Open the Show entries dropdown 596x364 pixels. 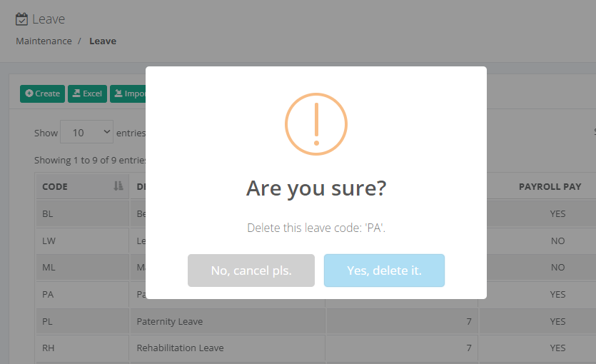point(86,132)
